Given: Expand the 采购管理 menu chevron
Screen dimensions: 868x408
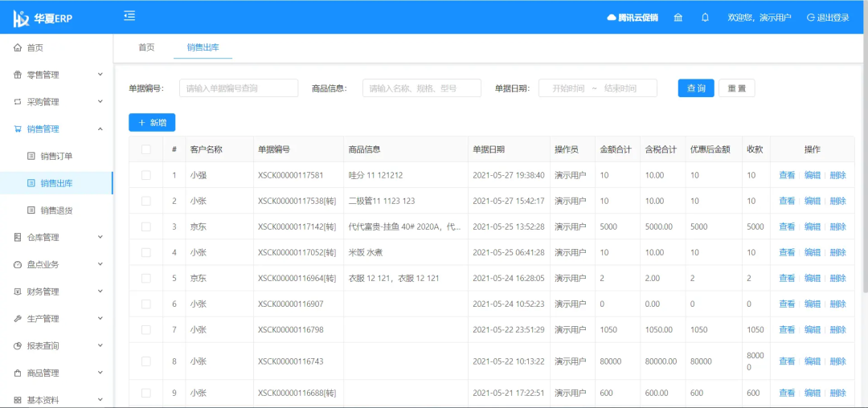Looking at the screenshot, I should pos(100,101).
